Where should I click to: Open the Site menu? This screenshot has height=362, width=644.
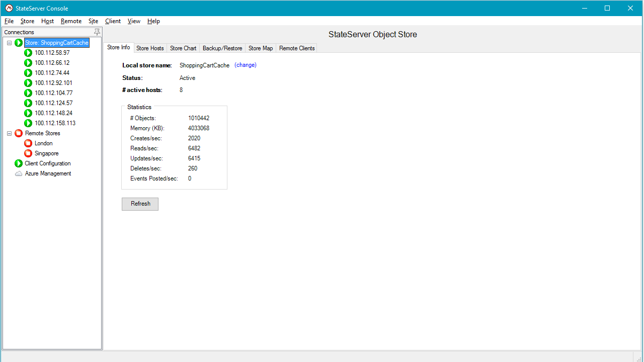93,21
